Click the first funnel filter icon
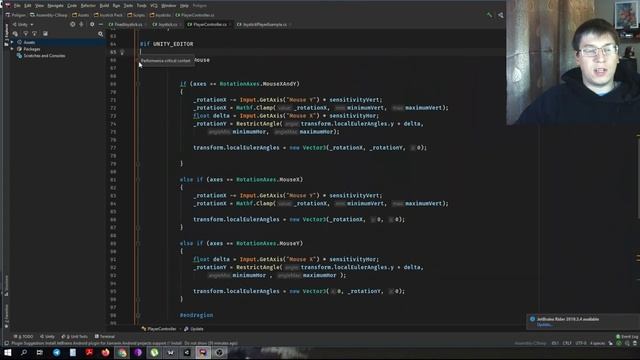Image resolution: width=640 pixels, height=360 pixels. point(26,34)
